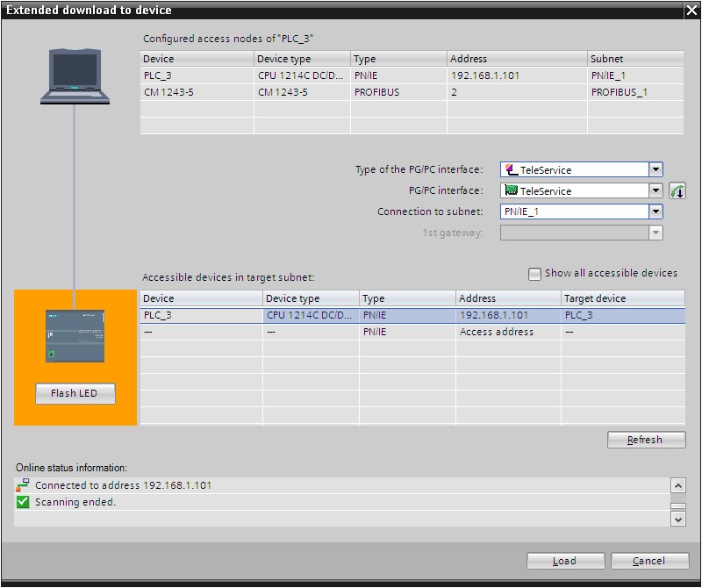
Task: Click Device type header in accessible devices
Action: [311, 298]
